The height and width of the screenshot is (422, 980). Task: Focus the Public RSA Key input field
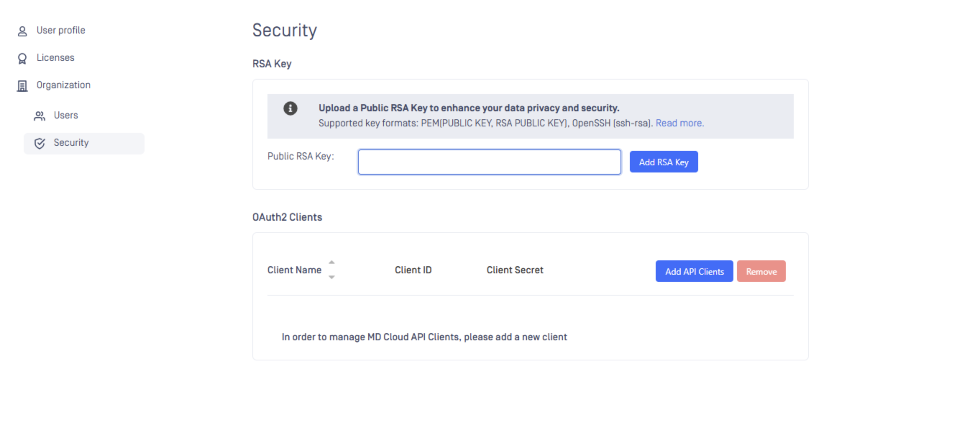pyautogui.click(x=489, y=162)
